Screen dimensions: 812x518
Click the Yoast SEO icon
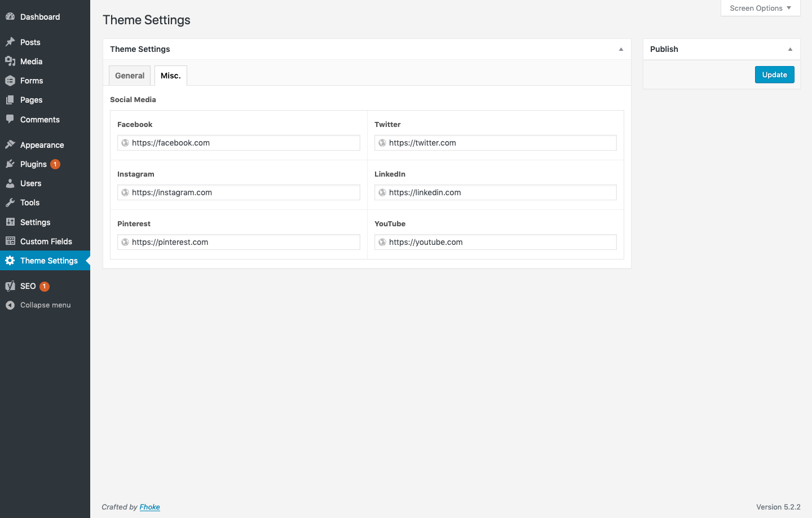point(10,286)
